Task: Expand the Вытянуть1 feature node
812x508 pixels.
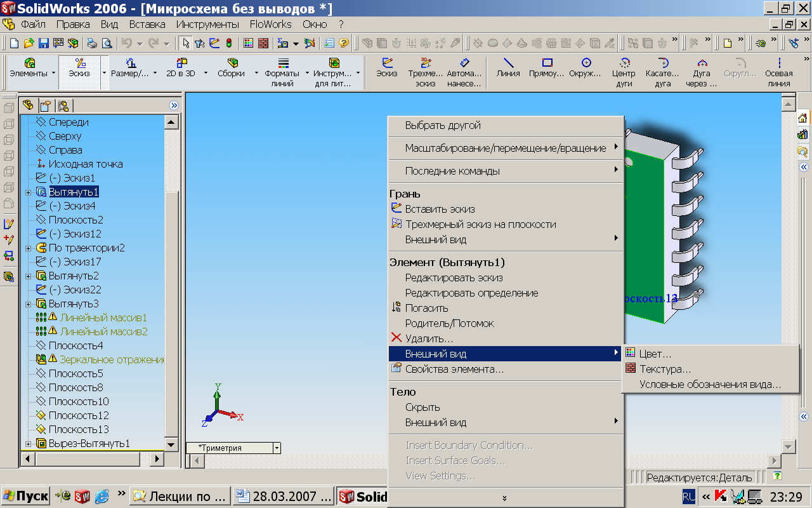Action: click(x=28, y=192)
